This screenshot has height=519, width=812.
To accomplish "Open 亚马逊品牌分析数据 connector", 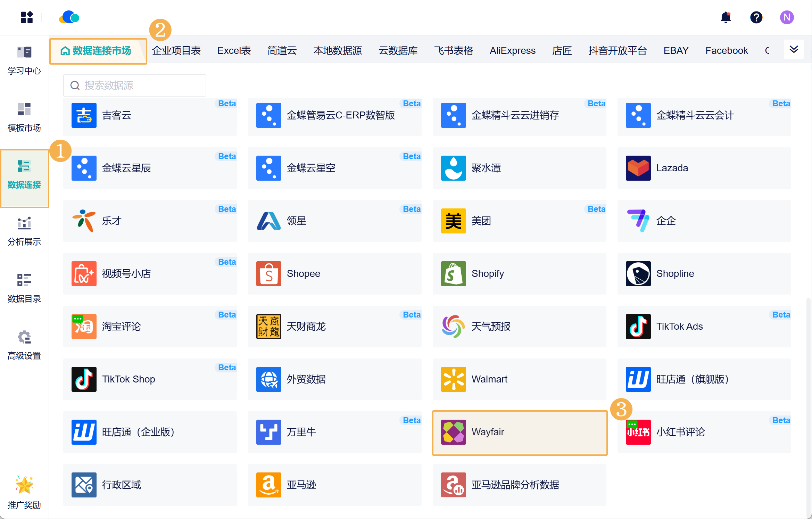I will [x=520, y=485].
